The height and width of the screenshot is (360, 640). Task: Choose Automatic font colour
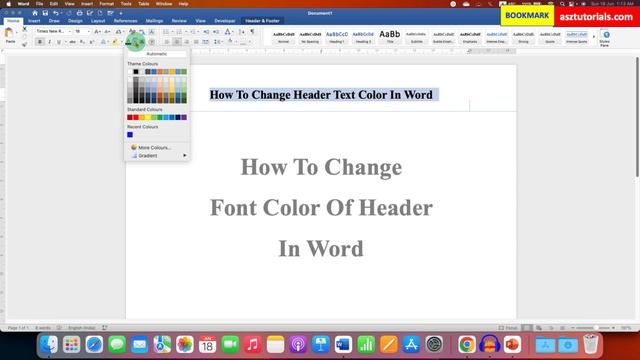pos(157,54)
